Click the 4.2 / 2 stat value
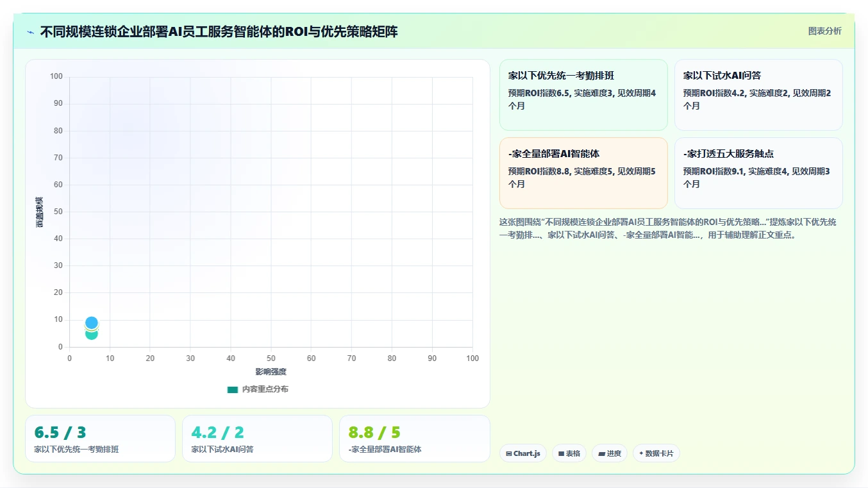This screenshot has height=488, width=868. click(x=217, y=432)
